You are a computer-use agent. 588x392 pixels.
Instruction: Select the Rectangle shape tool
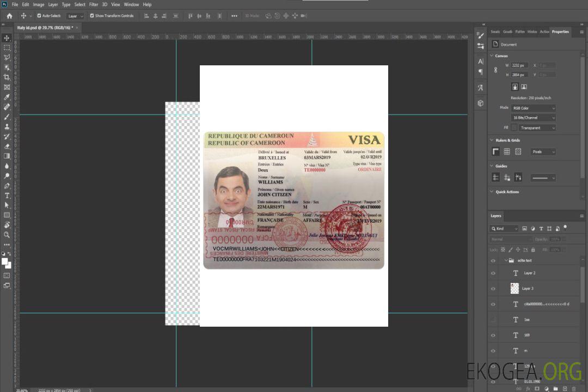[7, 215]
